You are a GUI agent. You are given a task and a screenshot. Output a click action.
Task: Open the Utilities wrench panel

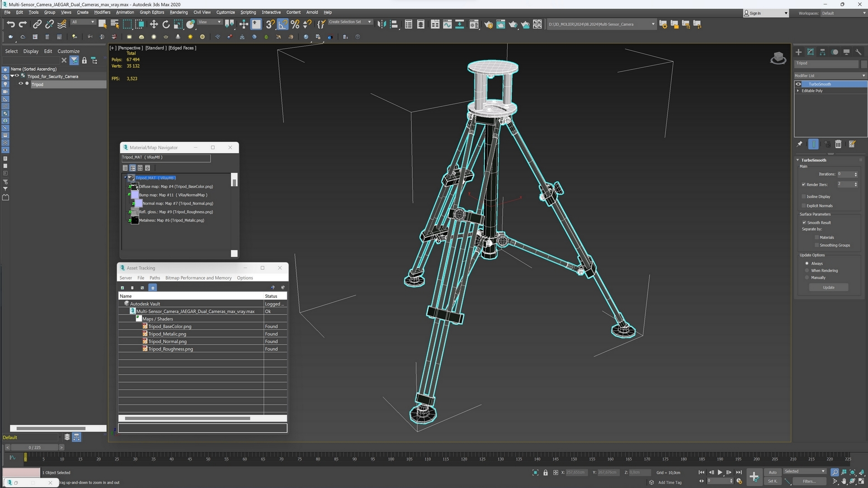[x=859, y=52]
